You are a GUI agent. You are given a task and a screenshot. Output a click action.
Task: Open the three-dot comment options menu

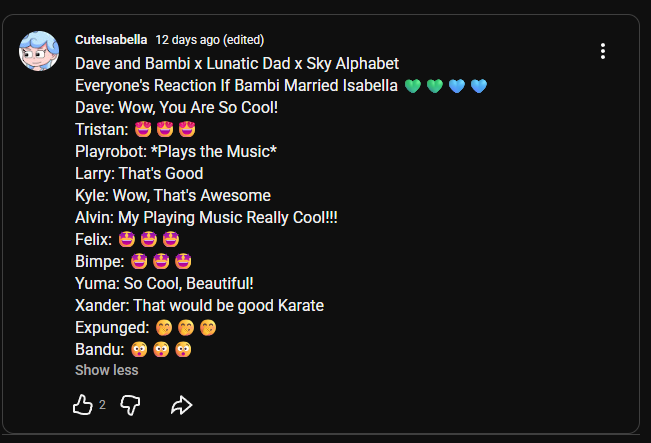click(x=602, y=51)
